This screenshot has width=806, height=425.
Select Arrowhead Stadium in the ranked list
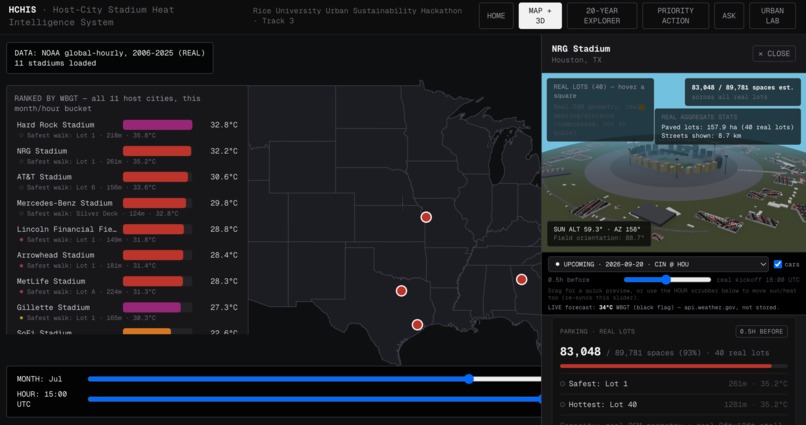[127, 260]
